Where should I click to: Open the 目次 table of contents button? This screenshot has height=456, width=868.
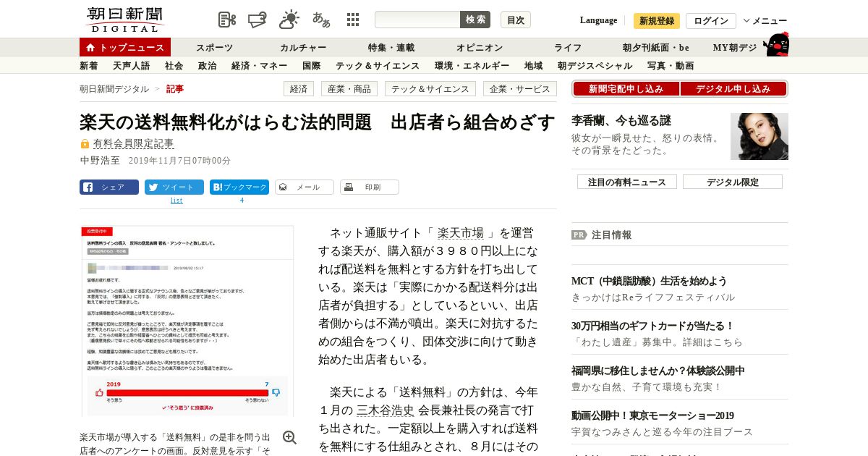516,20
